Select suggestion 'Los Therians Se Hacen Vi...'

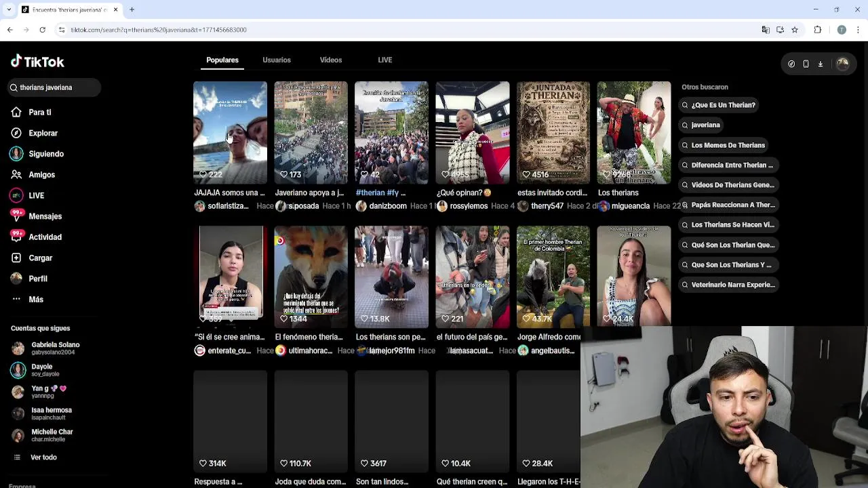tap(728, 225)
